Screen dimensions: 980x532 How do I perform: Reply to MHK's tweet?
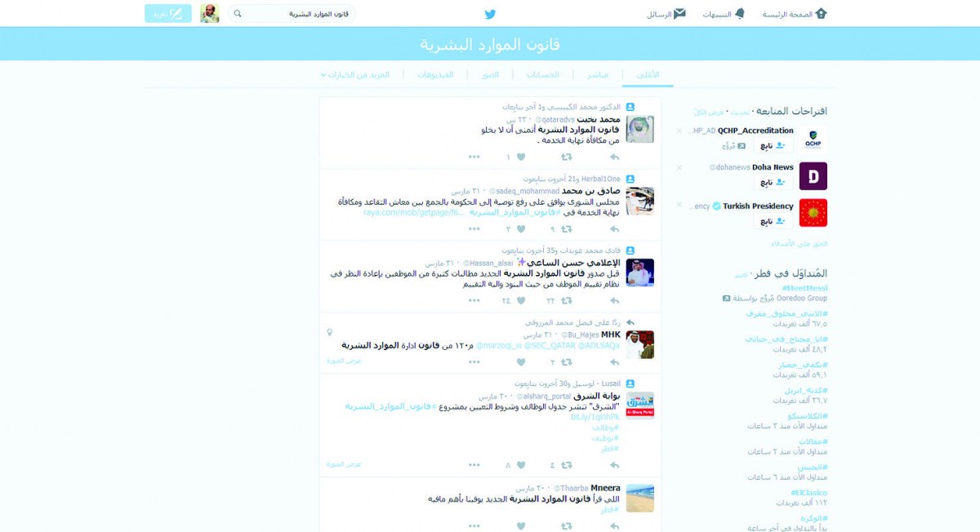(x=614, y=362)
